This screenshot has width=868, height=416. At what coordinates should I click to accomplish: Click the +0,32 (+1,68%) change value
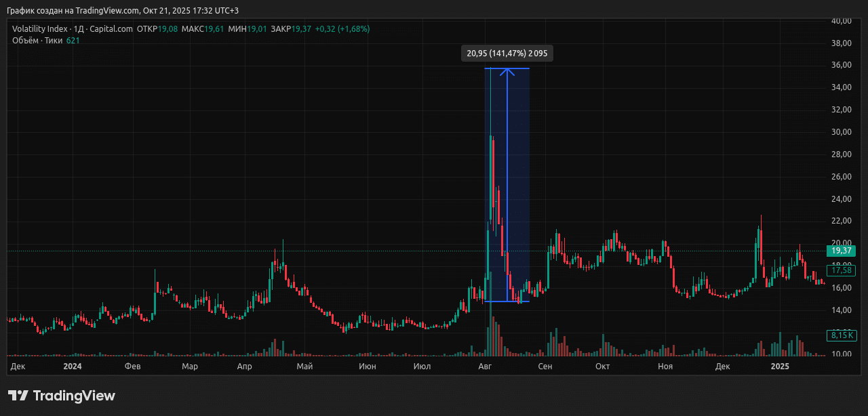point(342,29)
